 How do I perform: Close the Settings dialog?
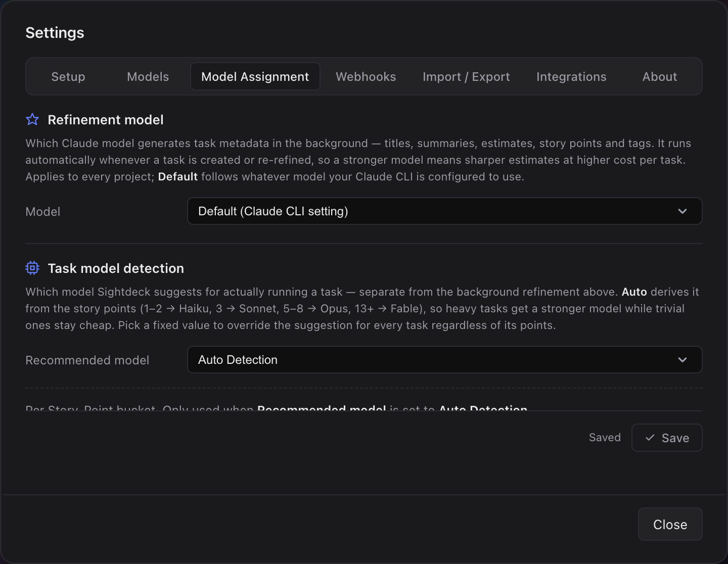pos(670,524)
